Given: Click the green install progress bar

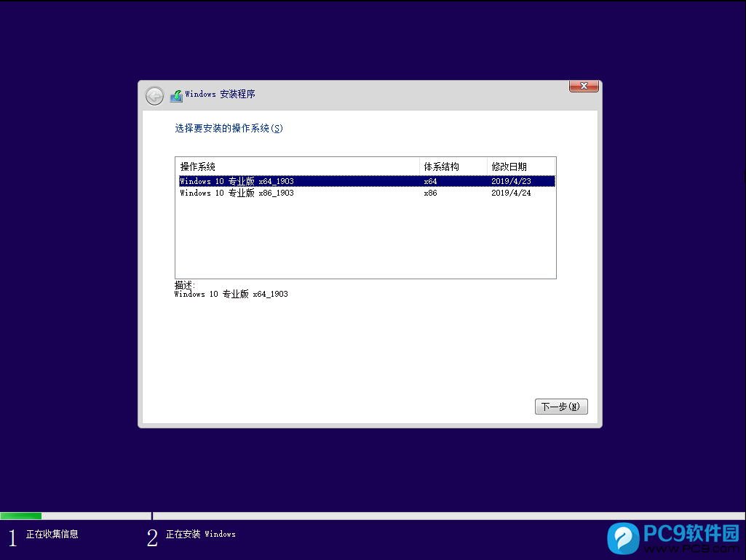Looking at the screenshot, I should pyautogui.click(x=21, y=516).
